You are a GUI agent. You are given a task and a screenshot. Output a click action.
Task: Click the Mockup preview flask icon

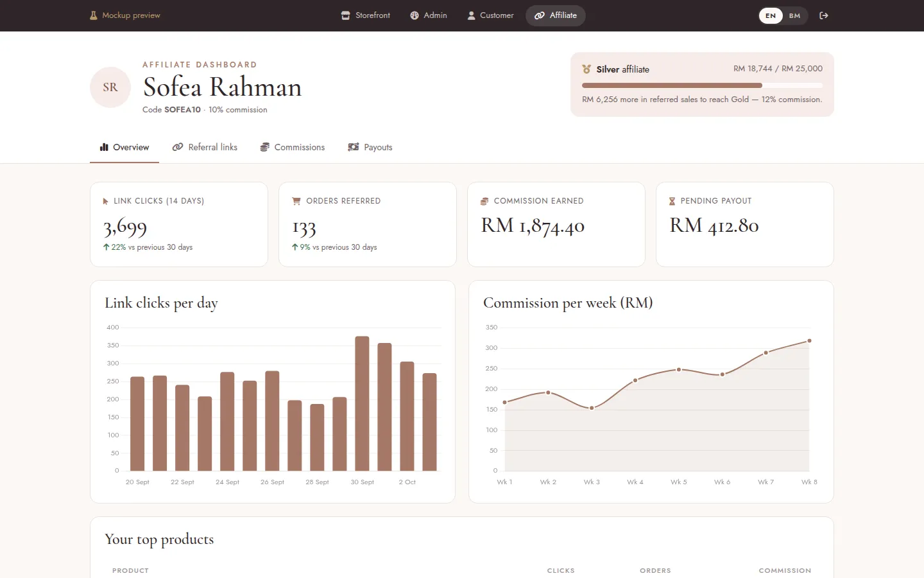click(94, 15)
